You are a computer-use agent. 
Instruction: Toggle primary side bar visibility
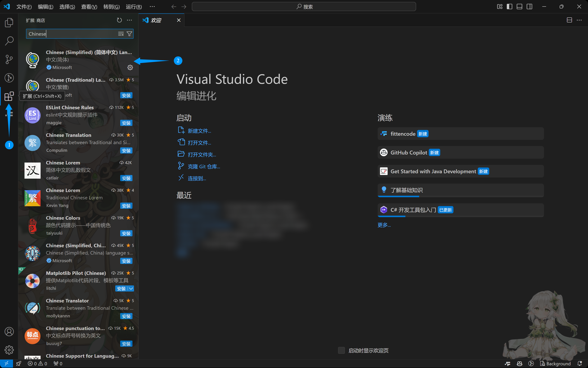pyautogui.click(x=510, y=7)
